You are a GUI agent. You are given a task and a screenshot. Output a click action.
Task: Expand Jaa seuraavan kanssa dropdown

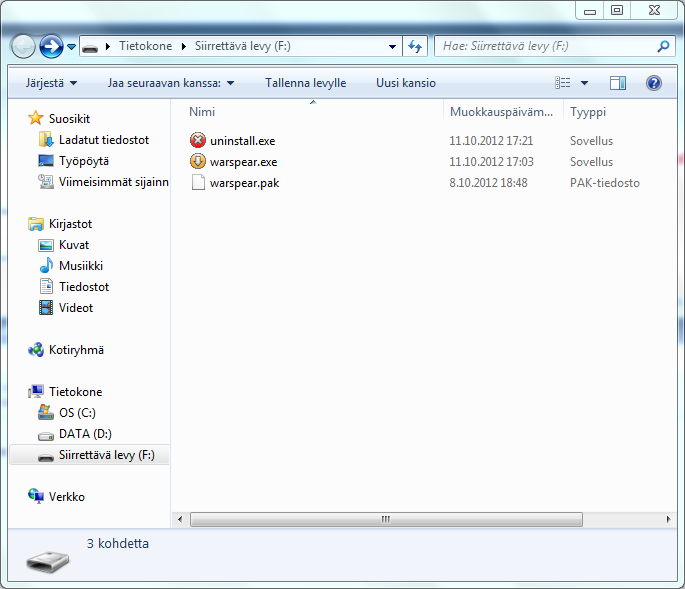pyautogui.click(x=170, y=83)
